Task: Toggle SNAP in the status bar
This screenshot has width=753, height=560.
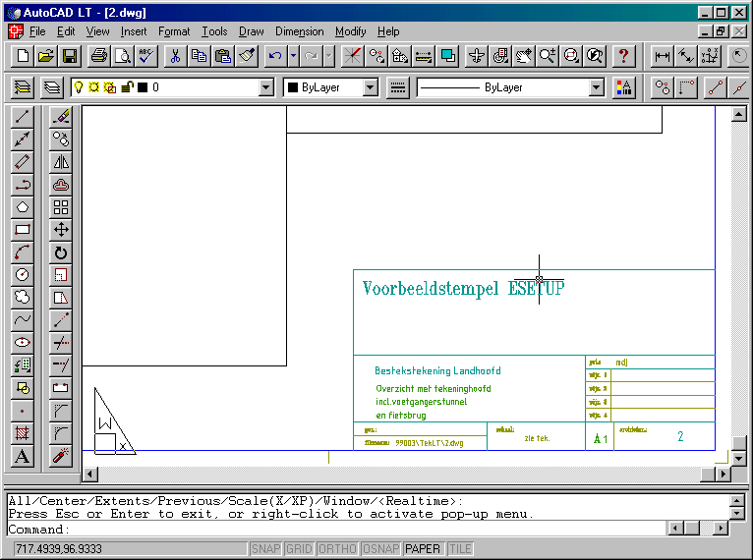Action: pos(265,548)
